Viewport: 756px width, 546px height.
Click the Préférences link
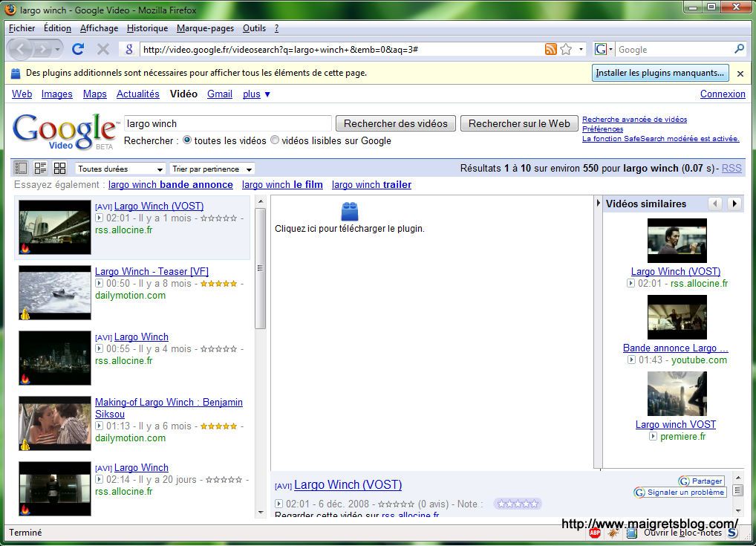[603, 129]
